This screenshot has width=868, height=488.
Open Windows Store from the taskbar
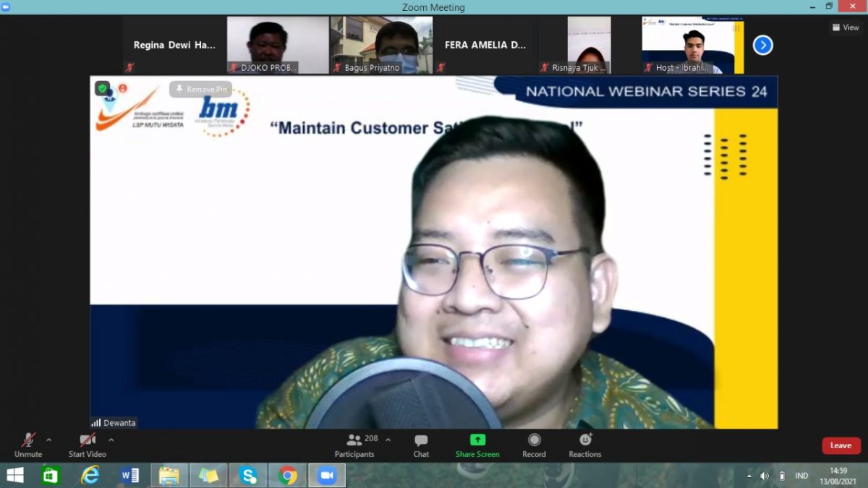50,475
